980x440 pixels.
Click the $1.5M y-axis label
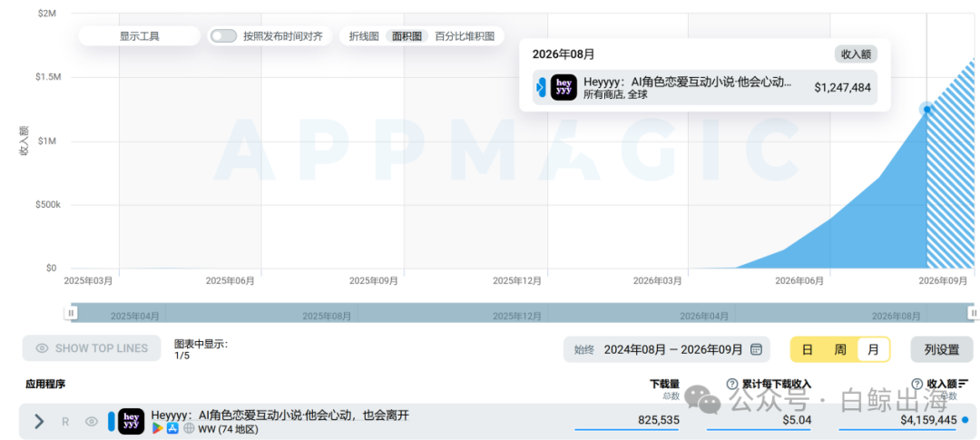click(48, 77)
